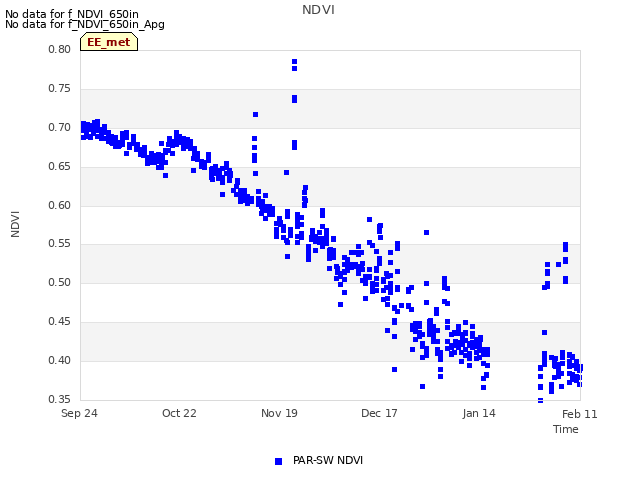
Task: Click the isolated data point near 0.72 in mid-November
Action: click(256, 115)
